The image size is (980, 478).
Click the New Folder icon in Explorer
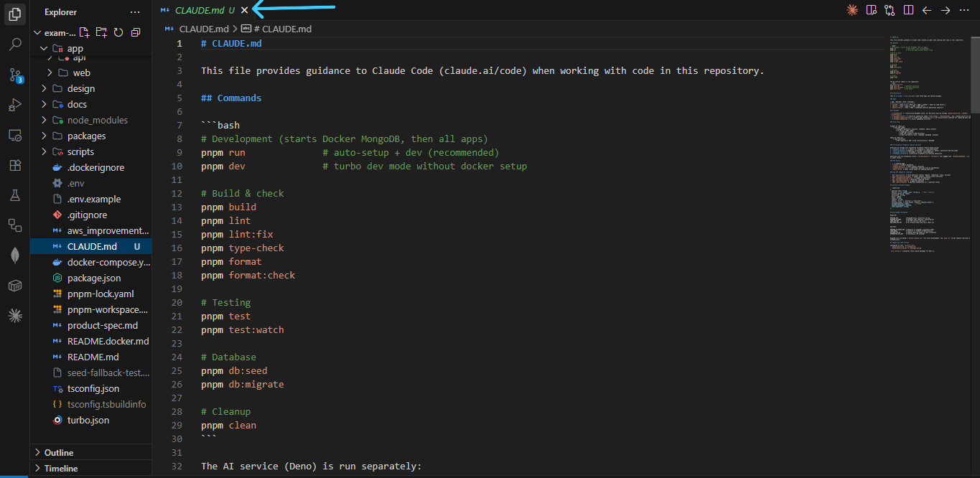101,32
